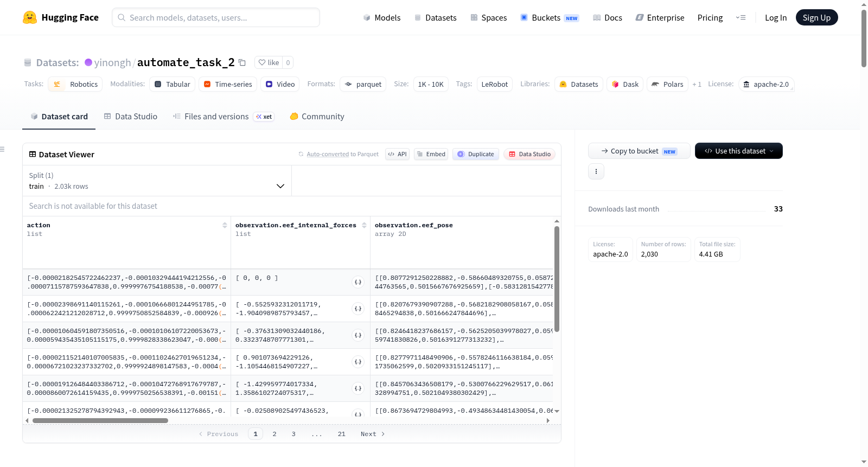The height and width of the screenshot is (467, 868).
Task: Expand the {} cell for -1.429959774017334
Action: [358, 388]
